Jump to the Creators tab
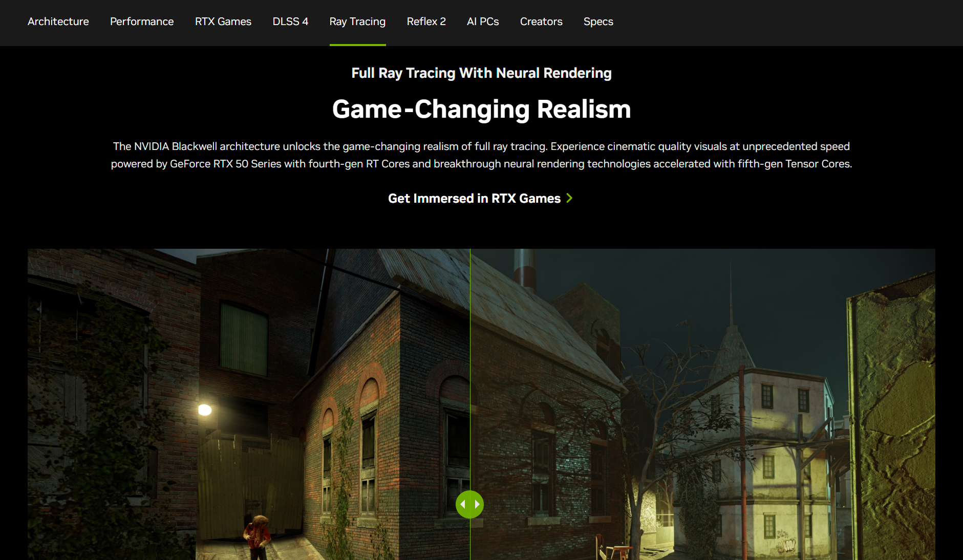Viewport: 963px width, 560px height. coord(541,21)
